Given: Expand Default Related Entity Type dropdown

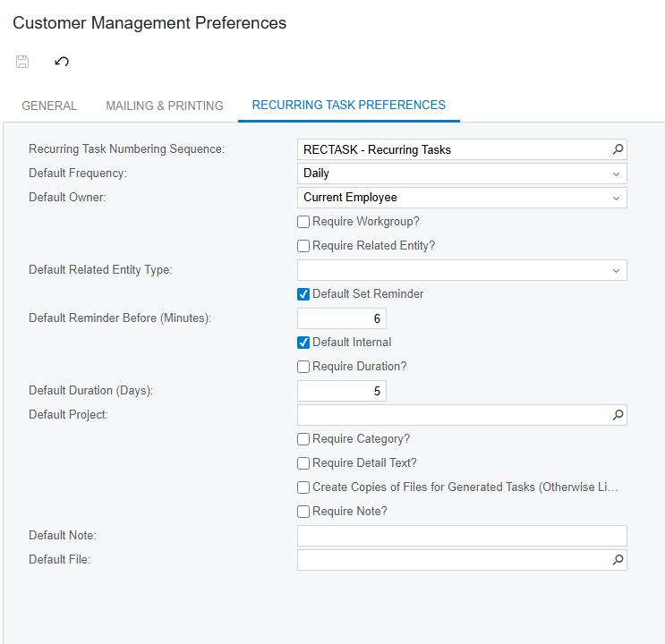Looking at the screenshot, I should (616, 270).
